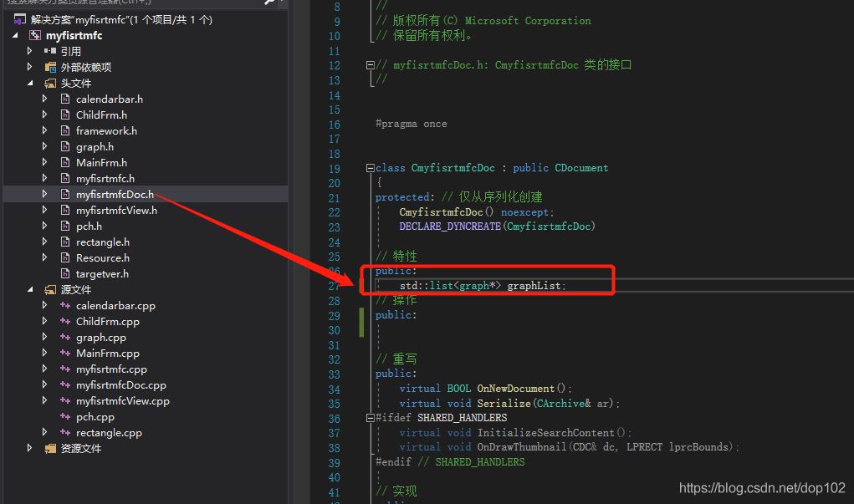Click the CDocument base class name
Viewport: 854px width, 504px height.
point(581,168)
